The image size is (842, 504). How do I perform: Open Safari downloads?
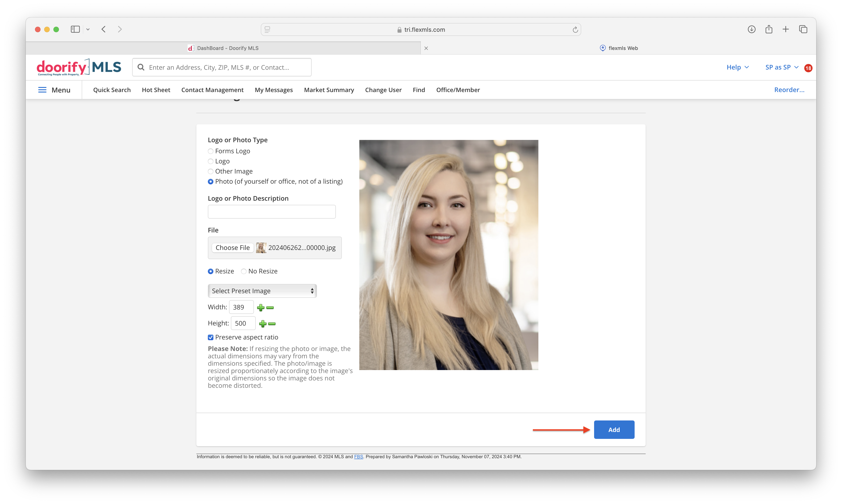751,29
